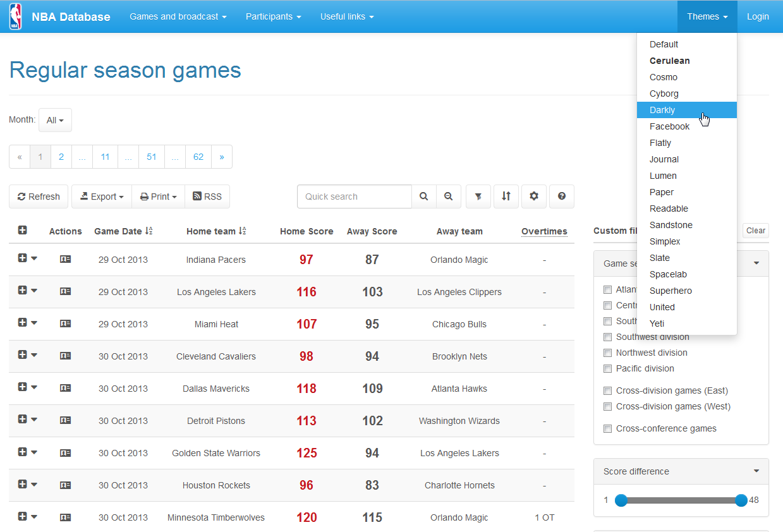Click the view card icon for Miami Heat
783x532 pixels.
[x=65, y=323]
